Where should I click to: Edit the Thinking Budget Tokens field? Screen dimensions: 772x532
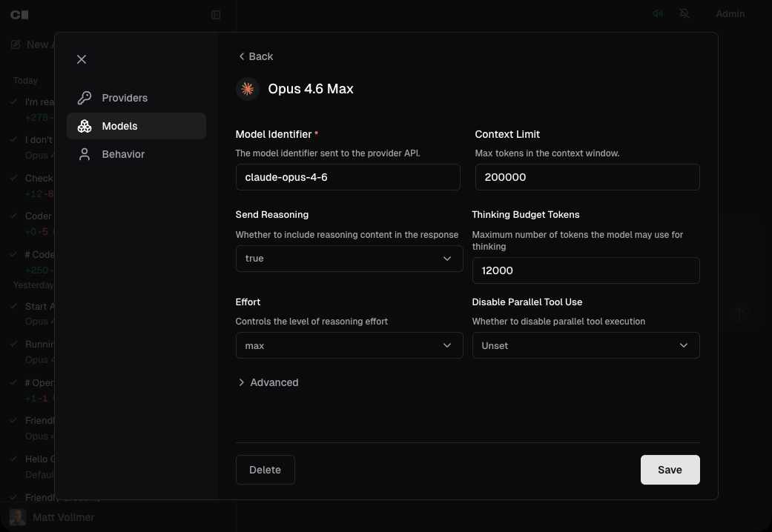coord(586,270)
